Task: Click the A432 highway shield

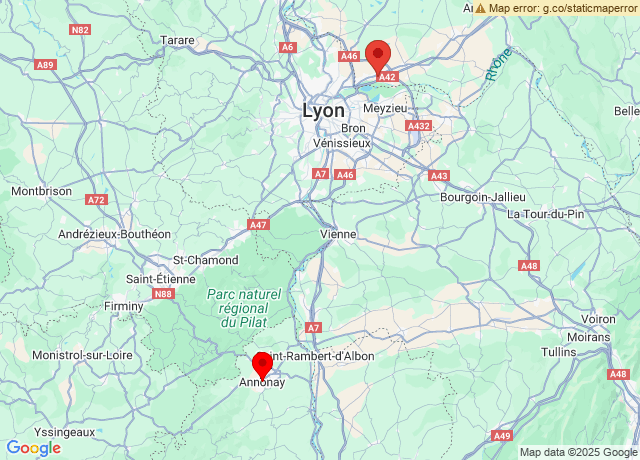Action: [419, 126]
